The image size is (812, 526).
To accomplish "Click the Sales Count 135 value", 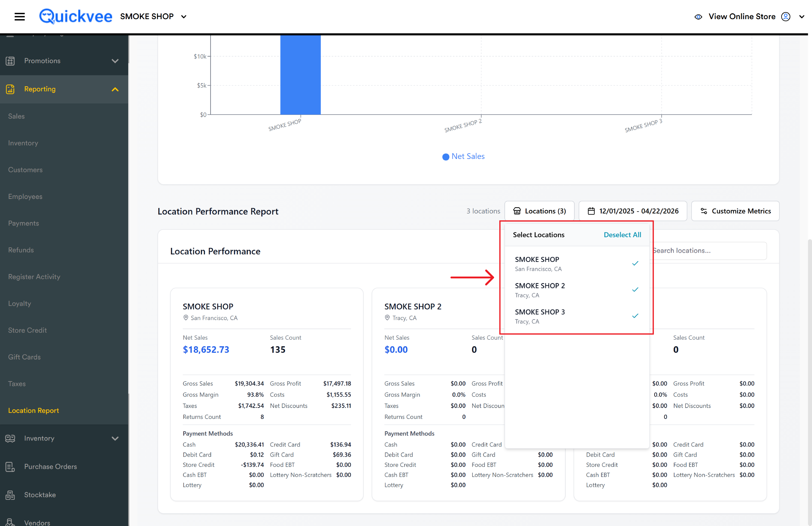I will (278, 350).
